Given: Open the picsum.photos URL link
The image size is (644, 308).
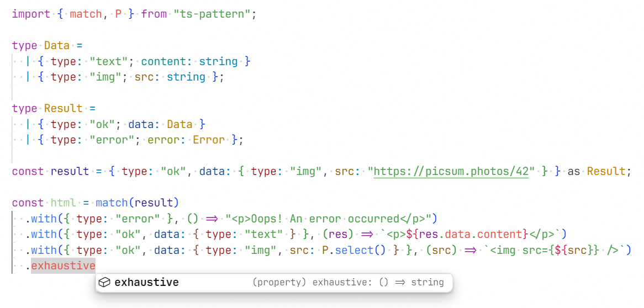Looking at the screenshot, I should (x=451, y=171).
